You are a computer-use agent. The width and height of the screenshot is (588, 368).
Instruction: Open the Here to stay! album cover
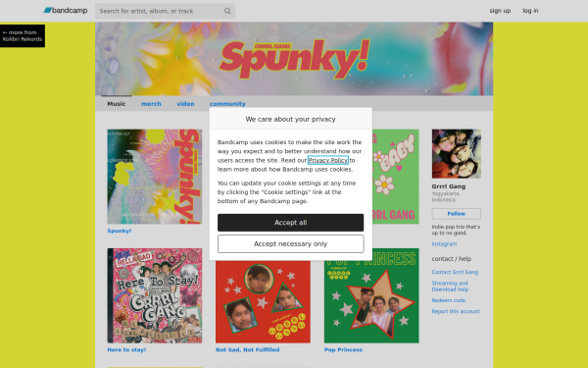[155, 295]
